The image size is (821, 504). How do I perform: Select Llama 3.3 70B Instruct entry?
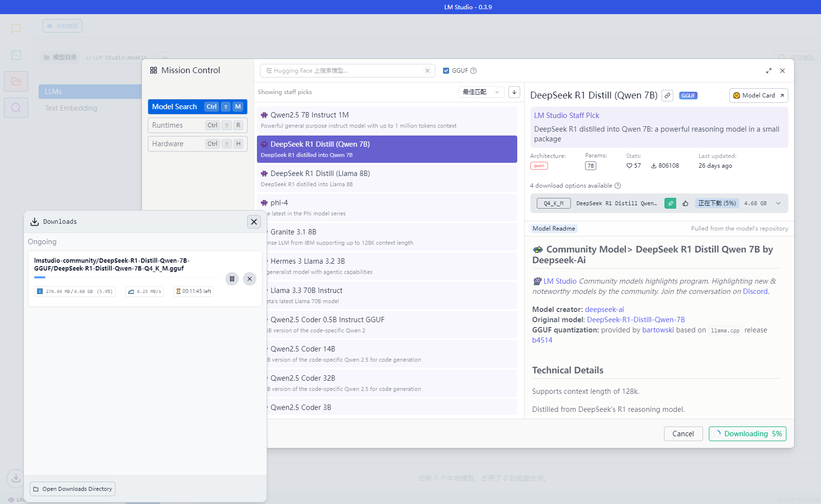coord(392,295)
